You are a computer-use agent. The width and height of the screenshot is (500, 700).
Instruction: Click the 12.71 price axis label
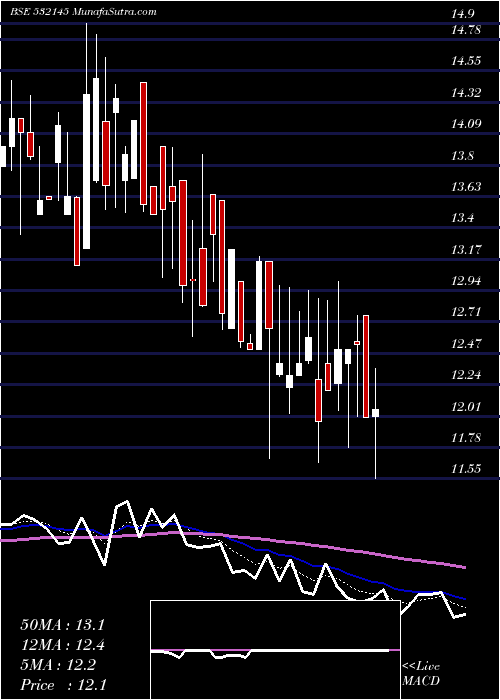click(466, 312)
